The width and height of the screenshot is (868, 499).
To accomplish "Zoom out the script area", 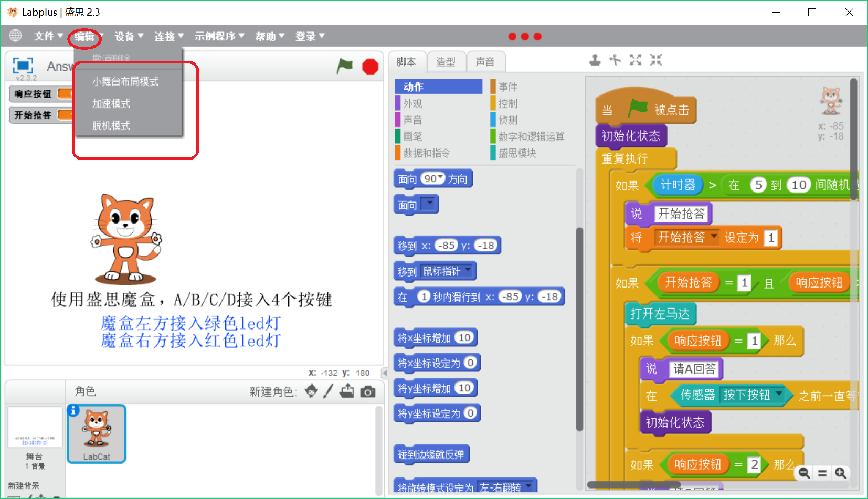I will pyautogui.click(x=804, y=473).
